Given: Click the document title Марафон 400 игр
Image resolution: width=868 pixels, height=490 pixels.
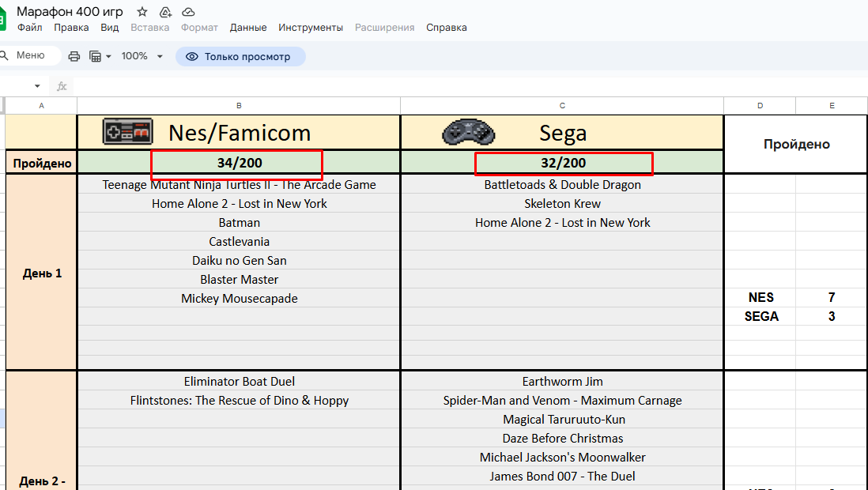Looking at the screenshot, I should pos(70,12).
